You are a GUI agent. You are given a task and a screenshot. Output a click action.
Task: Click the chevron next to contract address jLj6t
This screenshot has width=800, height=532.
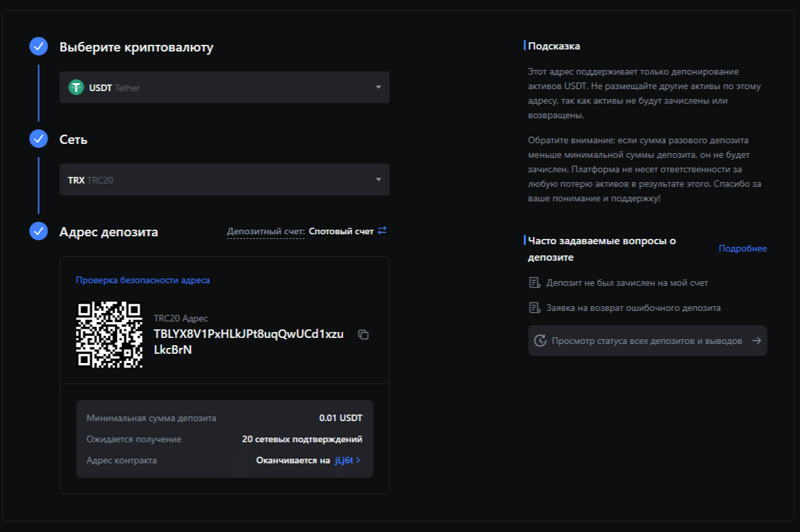[358, 460]
